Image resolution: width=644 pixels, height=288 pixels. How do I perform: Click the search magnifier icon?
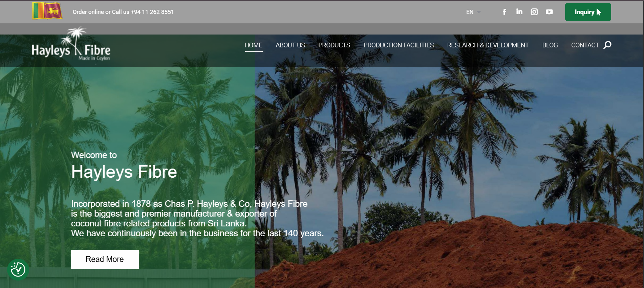click(x=607, y=45)
